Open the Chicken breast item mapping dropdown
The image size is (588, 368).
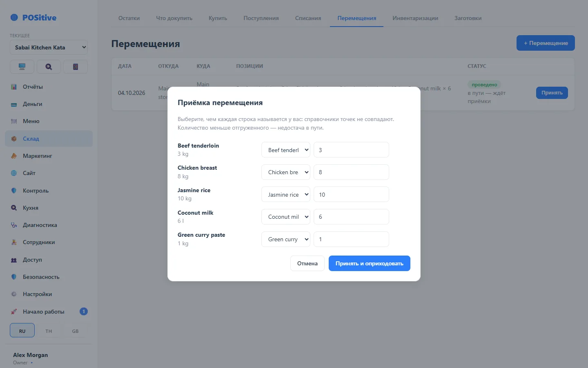coord(286,172)
